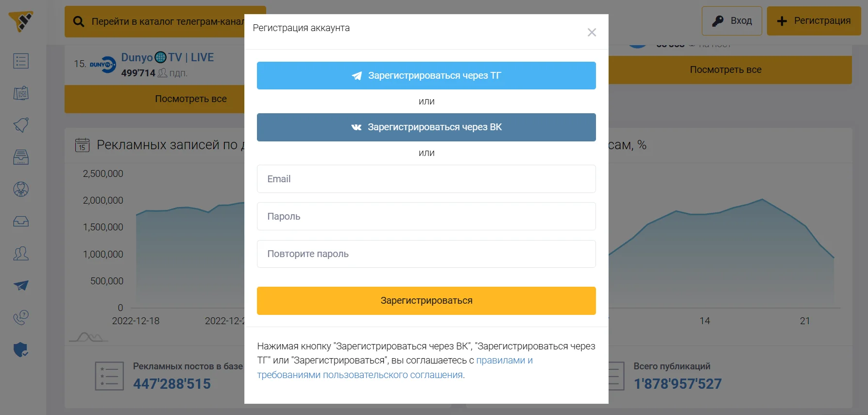Screen dimensions: 868x415
Task: Click the 'Повторите пароль' field
Action: 426,254
